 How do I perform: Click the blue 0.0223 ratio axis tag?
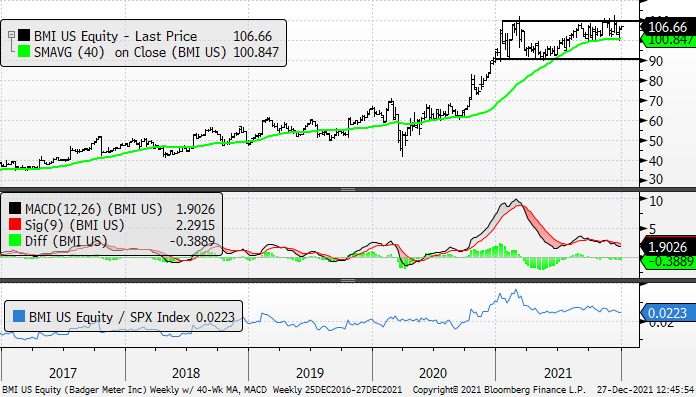pyautogui.click(x=668, y=313)
